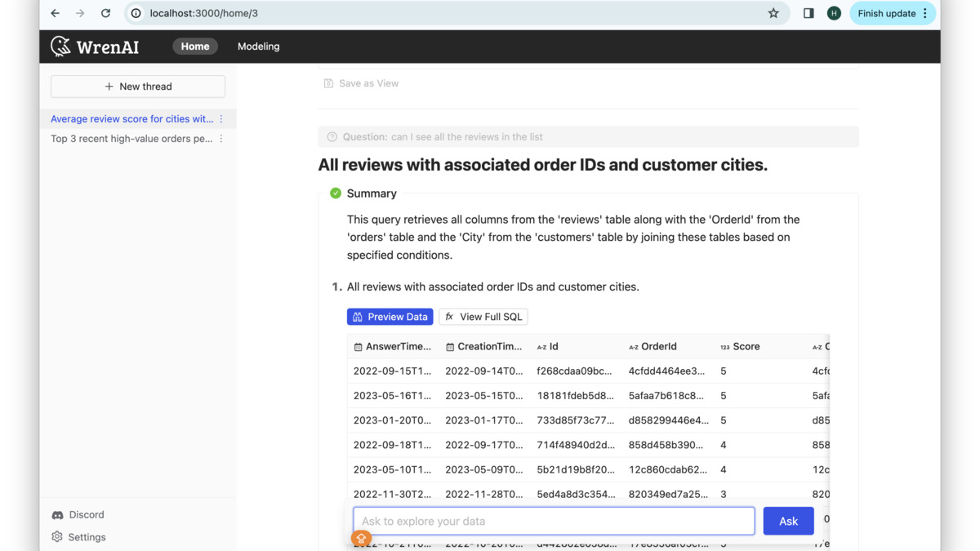The image size is (980, 551).
Task: Click the bookmark icon next to Save as View
Action: tap(327, 82)
